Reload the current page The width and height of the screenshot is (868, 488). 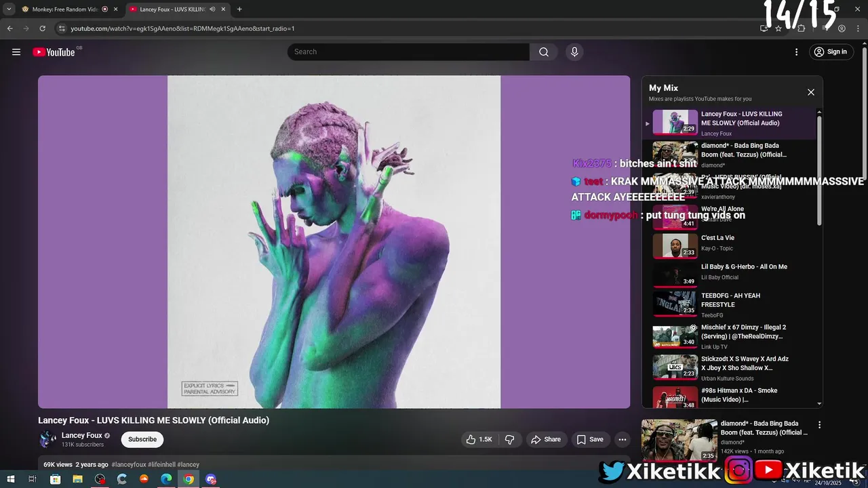pyautogui.click(x=42, y=28)
